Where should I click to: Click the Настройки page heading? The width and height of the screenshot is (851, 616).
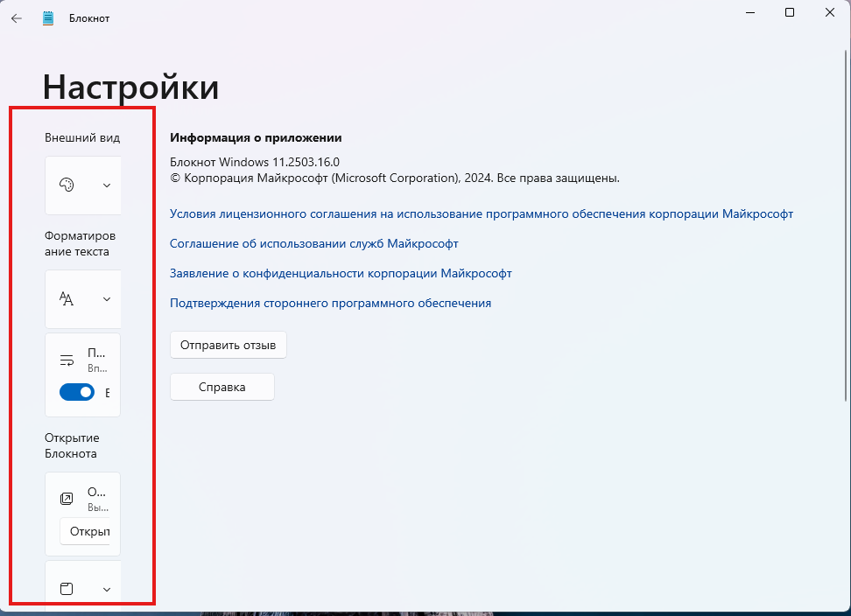pos(130,87)
